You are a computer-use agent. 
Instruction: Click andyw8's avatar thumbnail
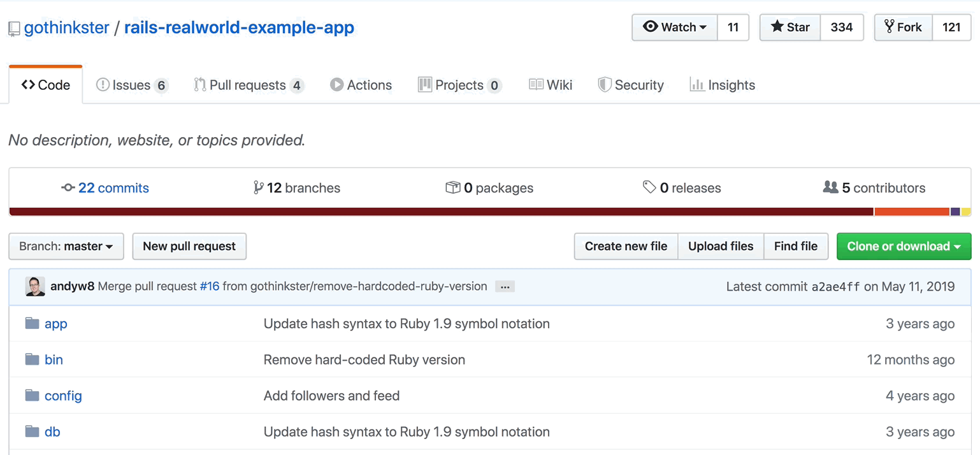point(35,286)
